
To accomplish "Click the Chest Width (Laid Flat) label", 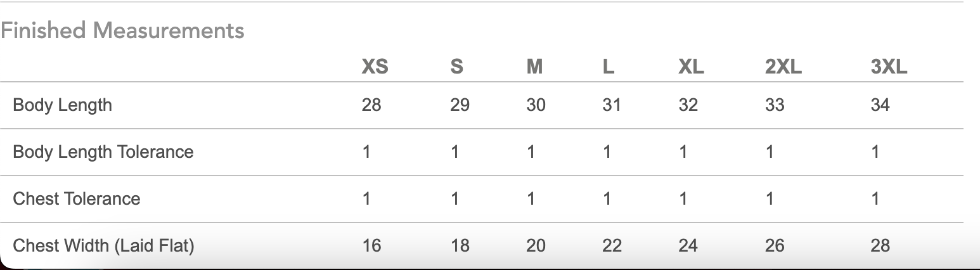I will [x=103, y=246].
